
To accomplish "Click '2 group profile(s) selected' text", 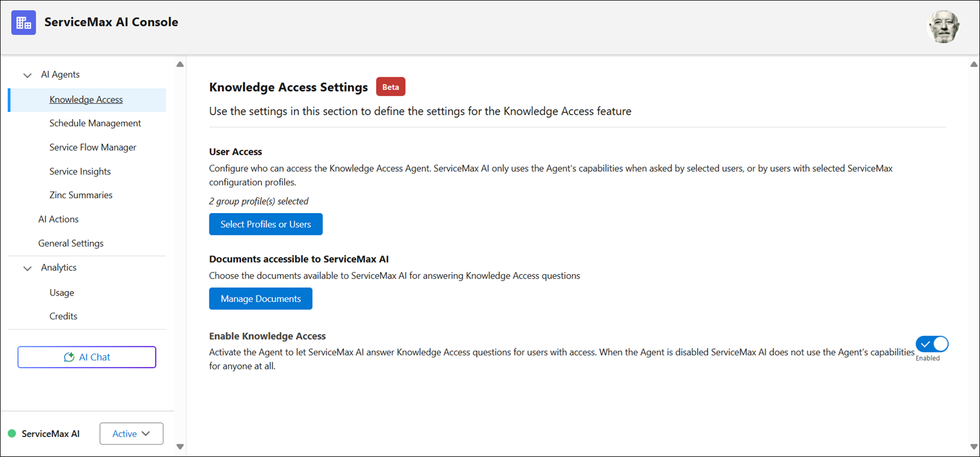I will click(259, 201).
